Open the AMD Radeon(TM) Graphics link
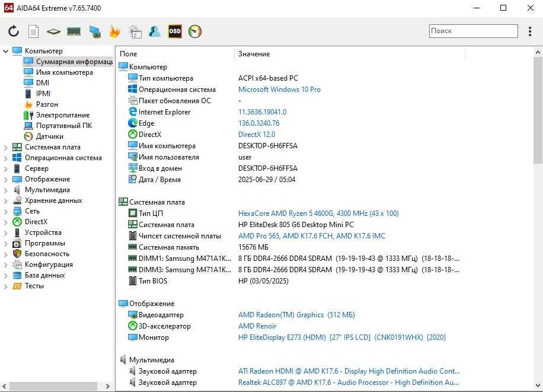The height and width of the screenshot is (392, 543). (296, 315)
